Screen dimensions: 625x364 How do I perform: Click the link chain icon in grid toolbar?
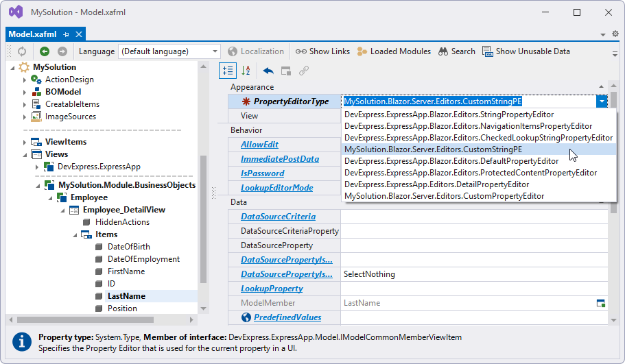[304, 71]
